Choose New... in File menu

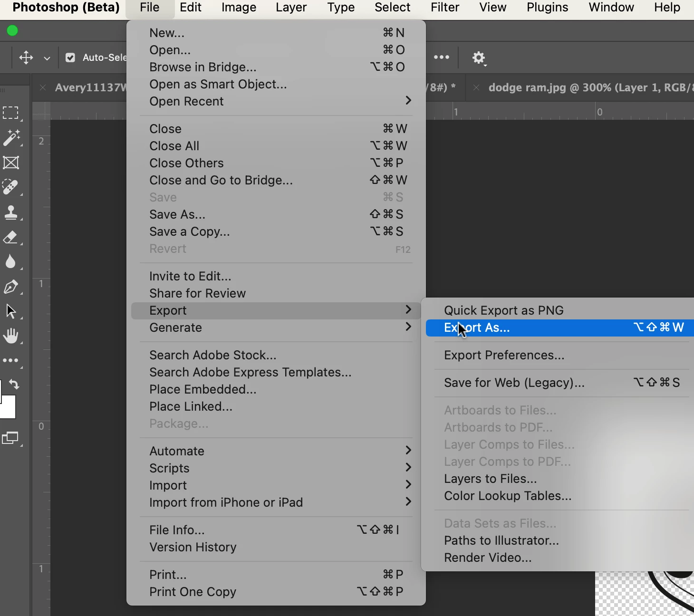coord(276,33)
